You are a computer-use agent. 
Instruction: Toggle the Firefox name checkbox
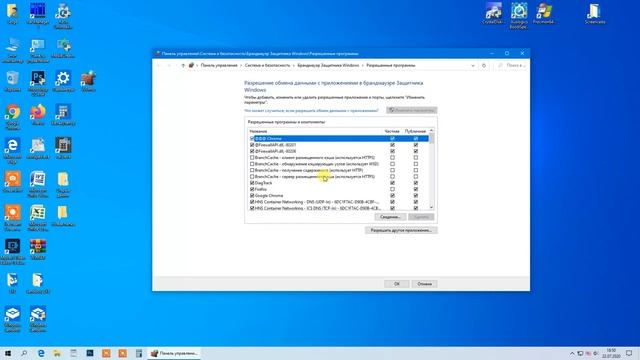pos(252,189)
